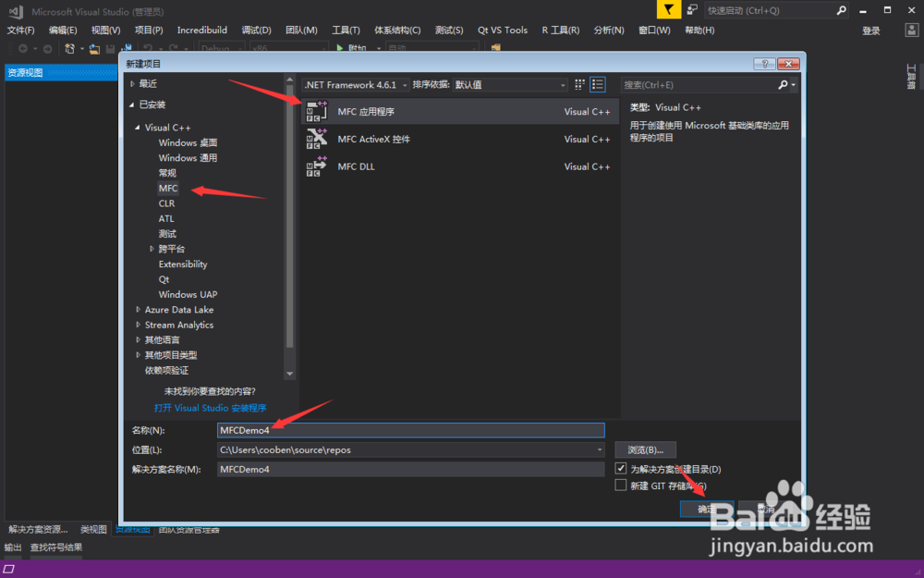Open the 文件(F) menu
924x578 pixels.
[20, 31]
